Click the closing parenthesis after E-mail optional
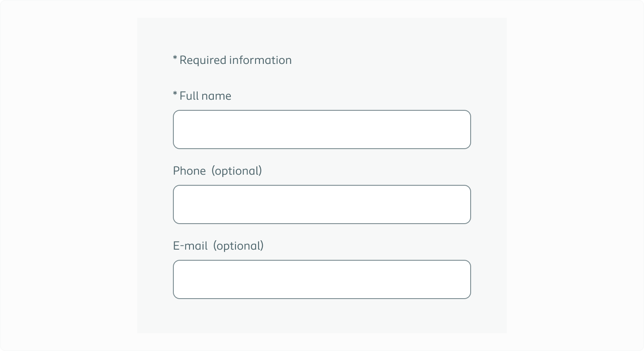The image size is (644, 351). pyautogui.click(x=262, y=246)
